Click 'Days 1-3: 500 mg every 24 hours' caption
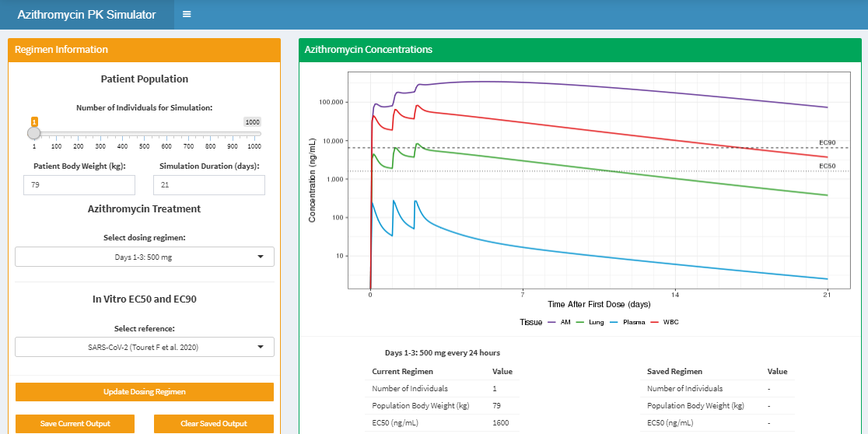Image resolution: width=868 pixels, height=434 pixels. coord(443,352)
